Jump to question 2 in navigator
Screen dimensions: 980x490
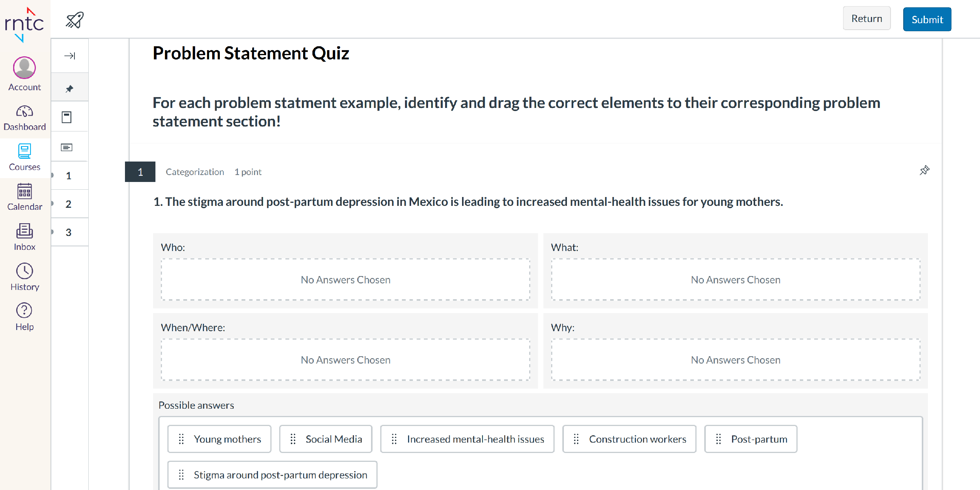[x=69, y=204]
